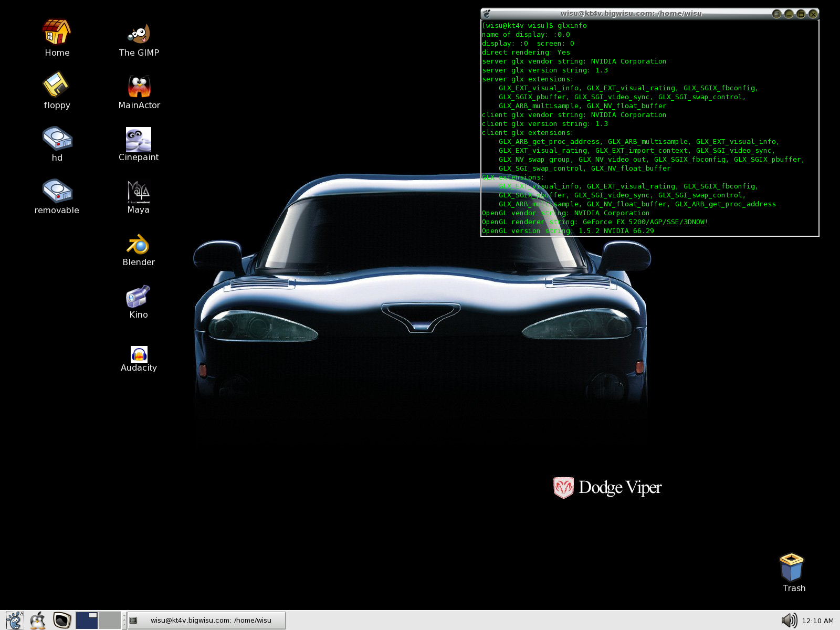
Task: Open the GNOME foot main menu
Action: 15,621
